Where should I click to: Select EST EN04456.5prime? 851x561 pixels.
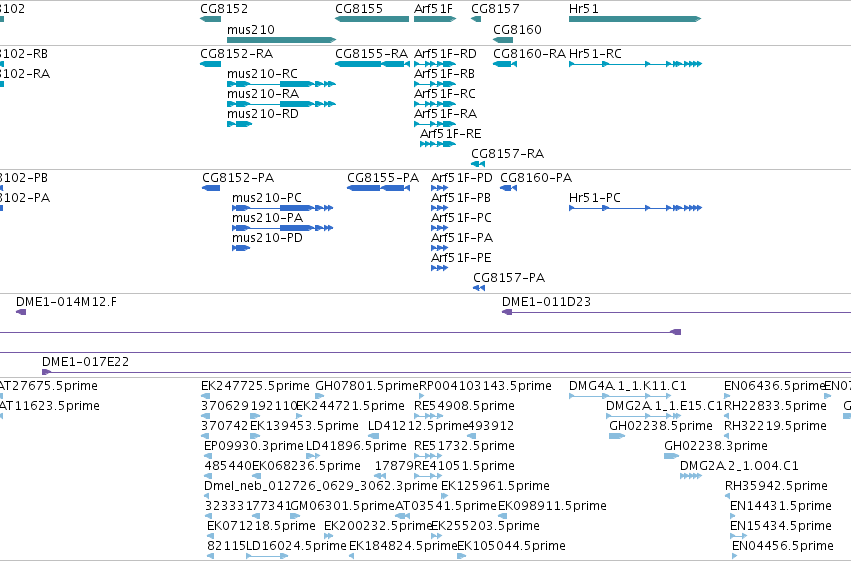click(x=734, y=556)
